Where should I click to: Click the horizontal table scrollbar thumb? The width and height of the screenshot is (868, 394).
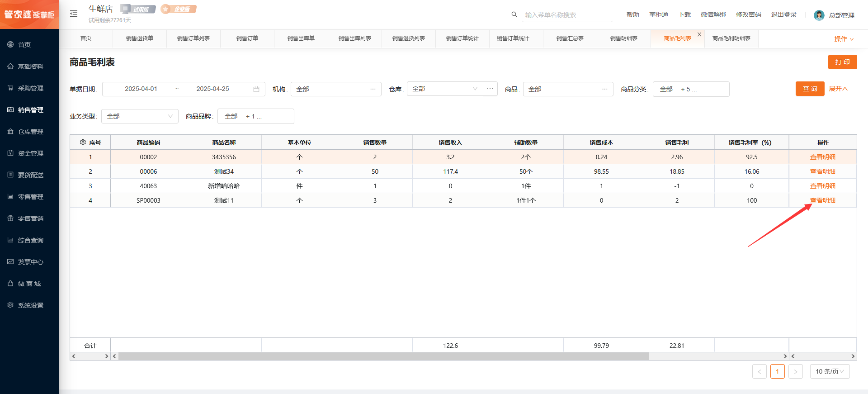click(x=383, y=356)
